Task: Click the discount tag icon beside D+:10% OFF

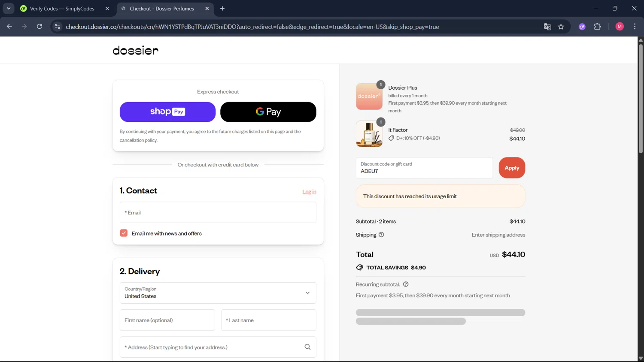Action: pos(391,138)
